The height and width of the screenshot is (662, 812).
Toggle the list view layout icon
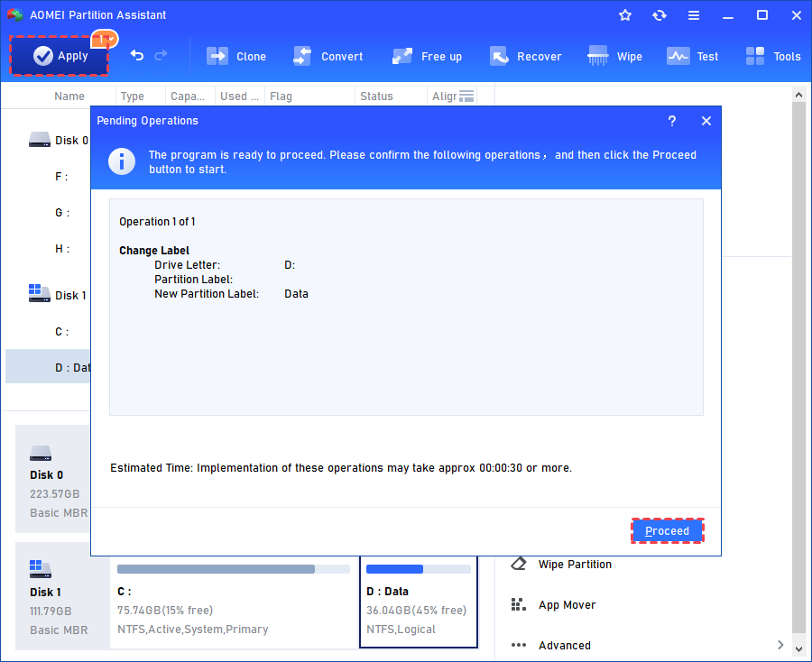(466, 97)
